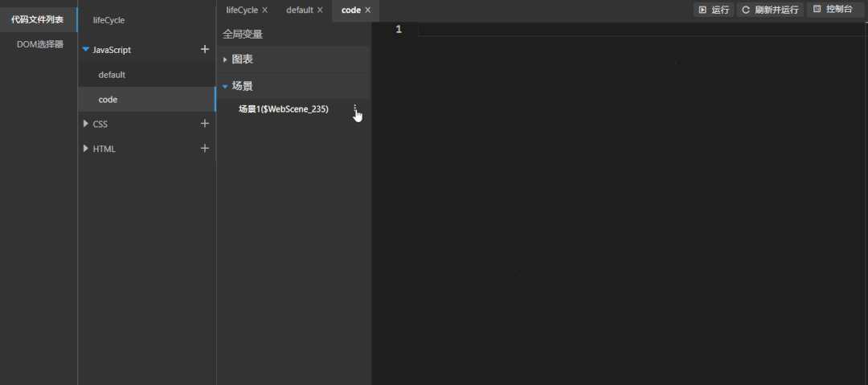Switch to the default editor tab
The height and width of the screenshot is (385, 868).
(300, 10)
